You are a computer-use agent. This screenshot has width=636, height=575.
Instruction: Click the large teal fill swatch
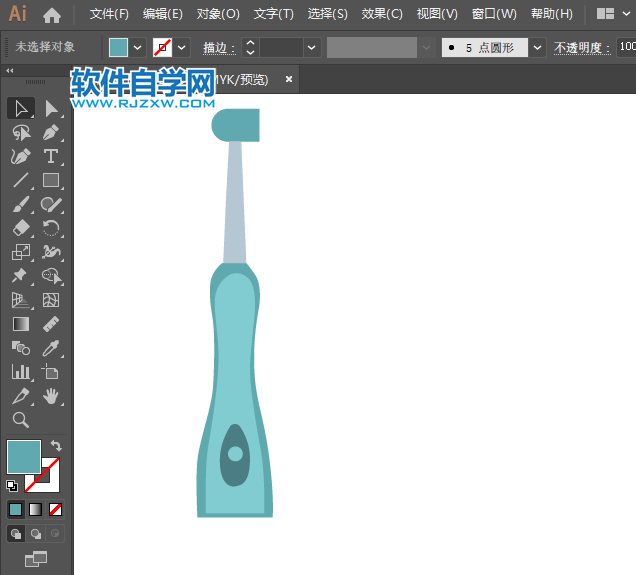pyautogui.click(x=23, y=457)
